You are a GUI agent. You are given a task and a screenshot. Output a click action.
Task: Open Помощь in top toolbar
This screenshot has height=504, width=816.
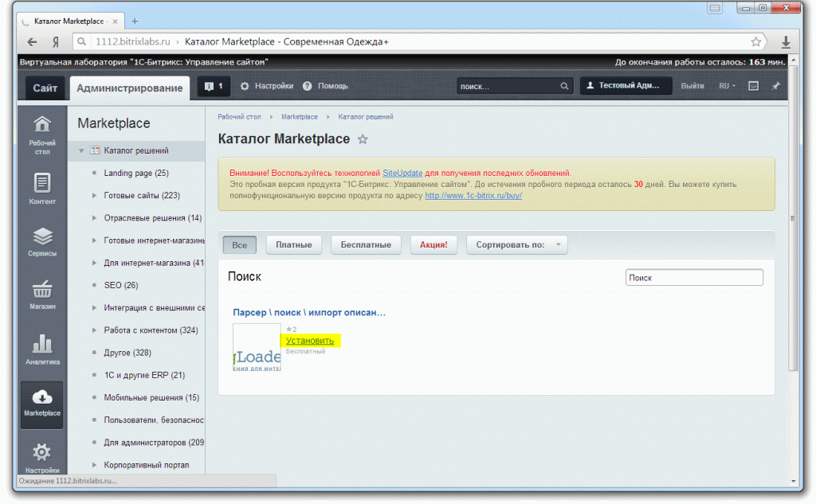pyautogui.click(x=326, y=86)
